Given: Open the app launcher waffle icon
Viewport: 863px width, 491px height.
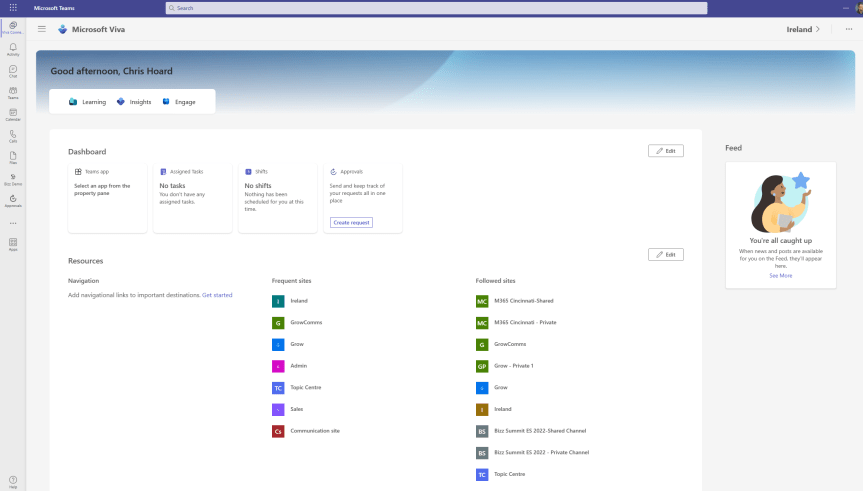Looking at the screenshot, I should point(13,8).
